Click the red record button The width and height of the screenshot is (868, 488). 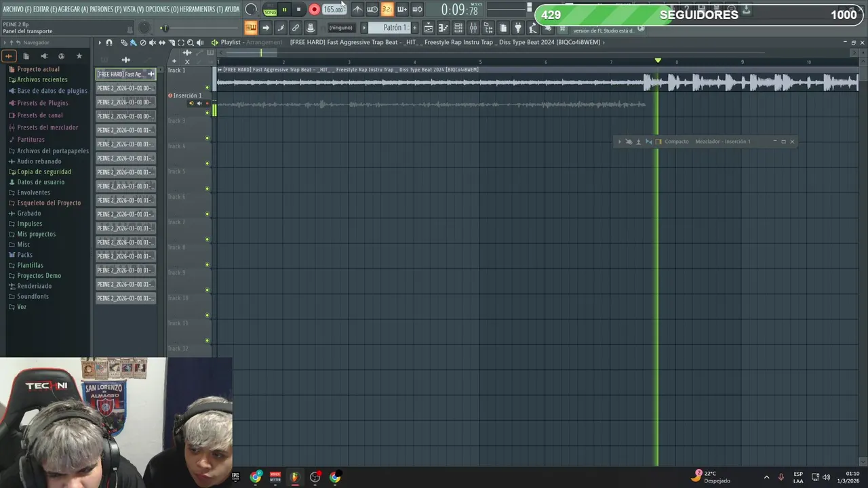314,9
